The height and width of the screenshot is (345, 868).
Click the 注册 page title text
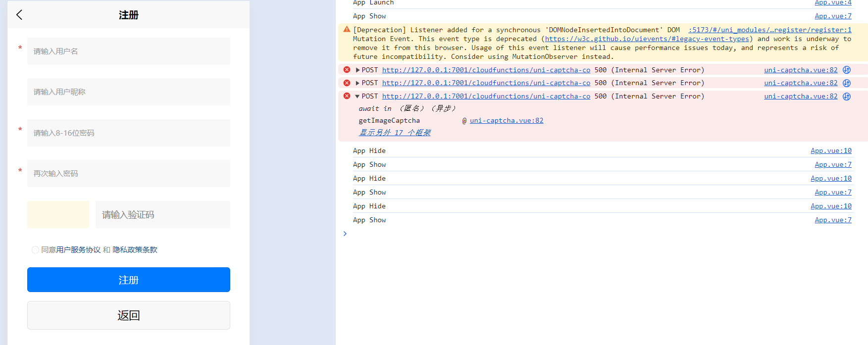(x=129, y=15)
